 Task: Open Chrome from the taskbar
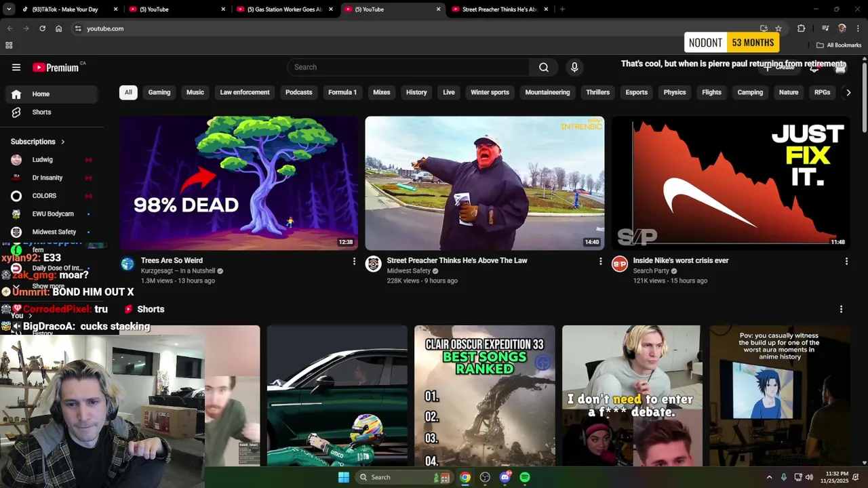pos(465,477)
